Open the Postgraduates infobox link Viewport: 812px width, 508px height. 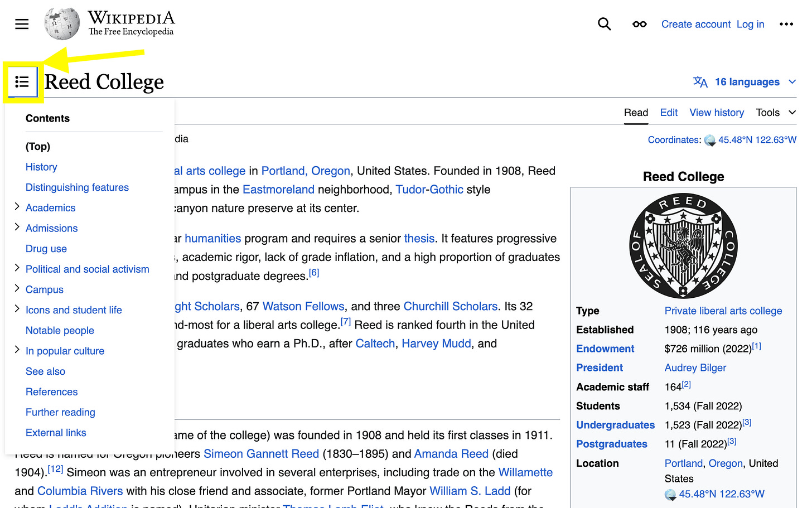612,444
